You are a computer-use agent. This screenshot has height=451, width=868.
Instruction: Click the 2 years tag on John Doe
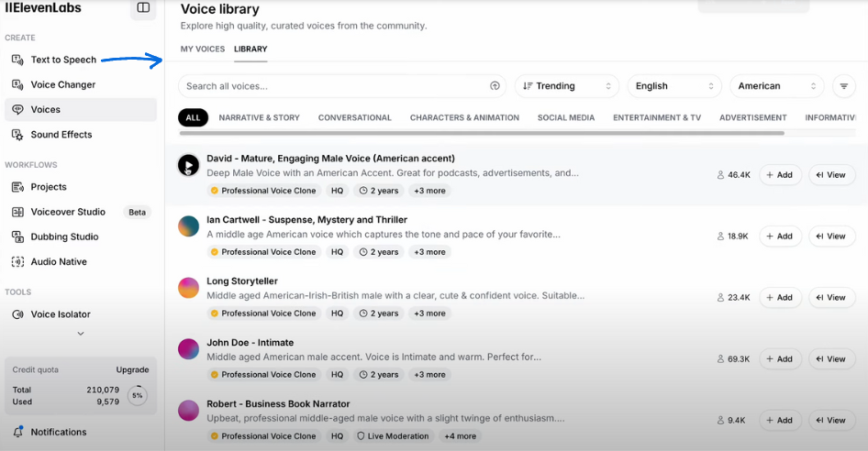[x=379, y=375]
